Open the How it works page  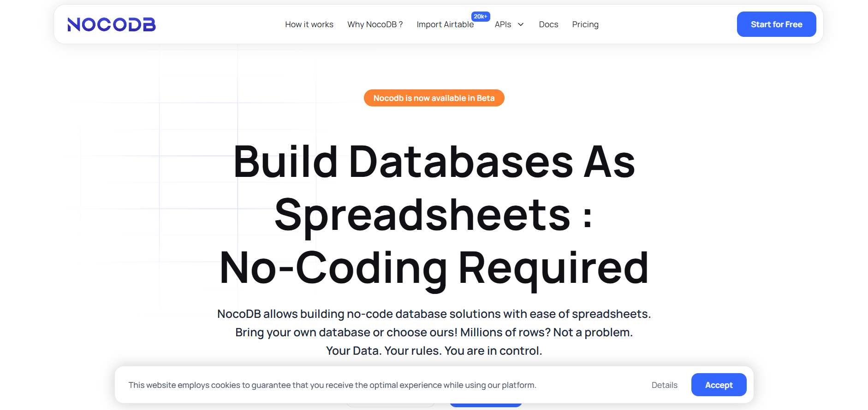tap(309, 24)
